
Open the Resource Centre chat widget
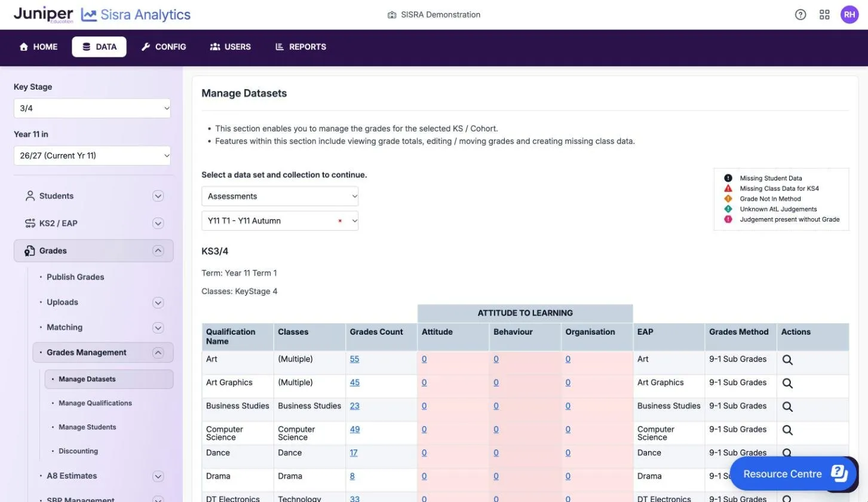click(794, 474)
